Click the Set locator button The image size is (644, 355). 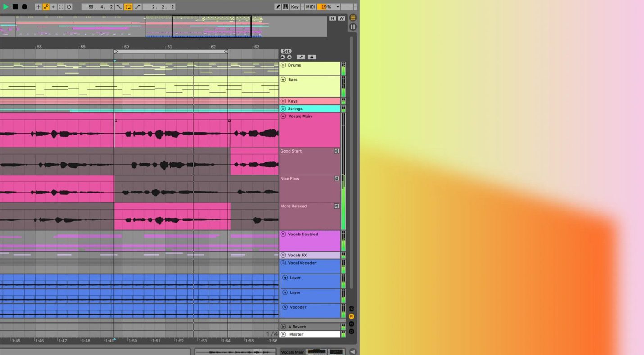click(286, 51)
